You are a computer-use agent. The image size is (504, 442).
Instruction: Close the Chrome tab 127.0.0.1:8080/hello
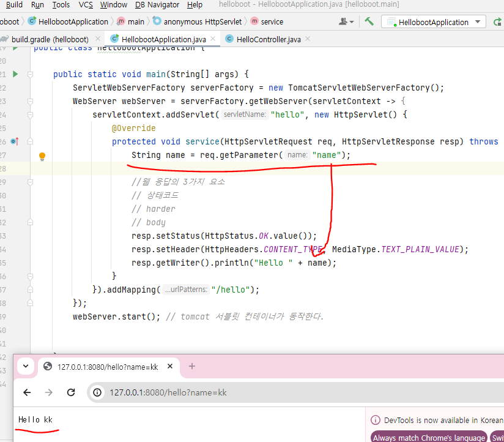pyautogui.click(x=170, y=367)
